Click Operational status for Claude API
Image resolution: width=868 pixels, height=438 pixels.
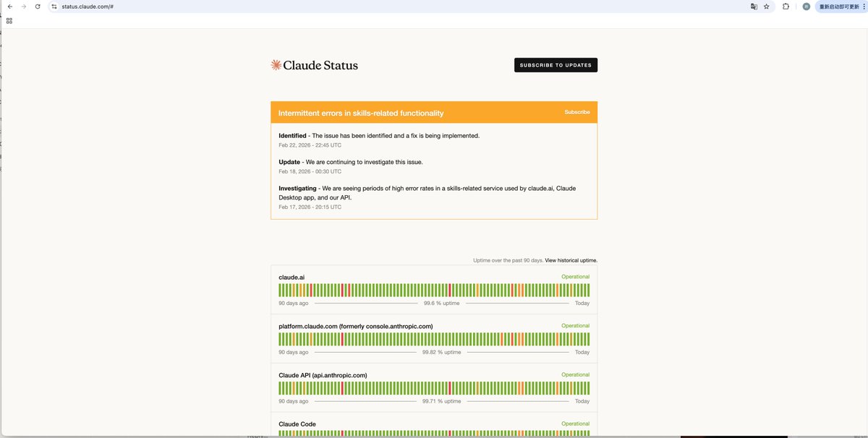[576, 375]
